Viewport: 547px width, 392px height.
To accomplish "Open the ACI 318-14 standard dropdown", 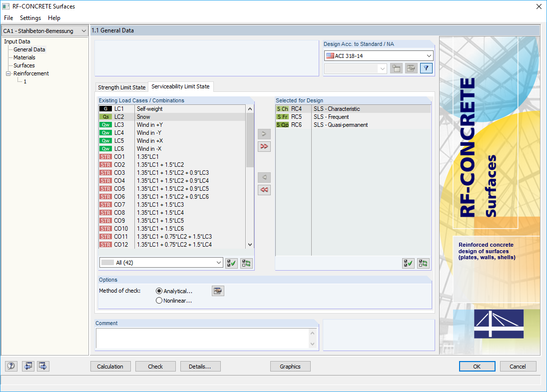I will coord(379,56).
